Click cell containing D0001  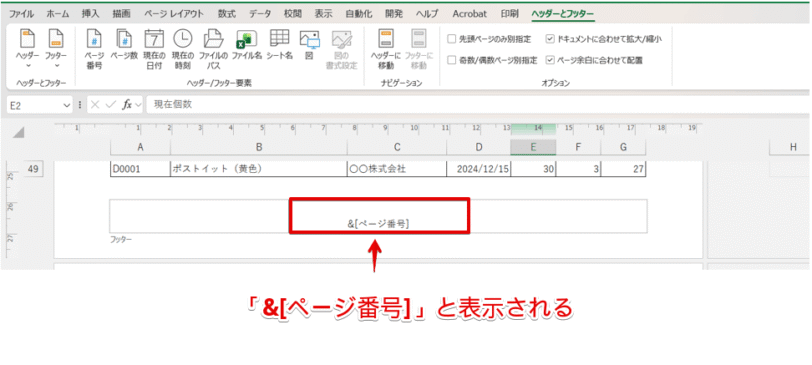pyautogui.click(x=140, y=169)
